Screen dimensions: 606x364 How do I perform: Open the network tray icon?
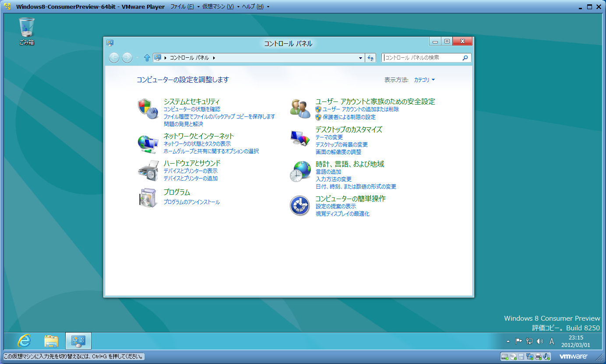[529, 341]
